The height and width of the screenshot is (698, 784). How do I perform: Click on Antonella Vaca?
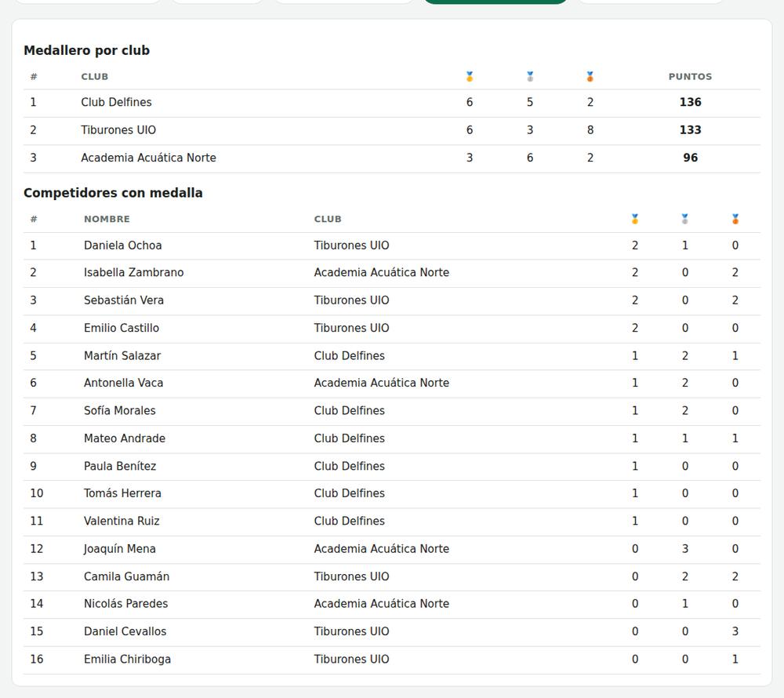124,383
